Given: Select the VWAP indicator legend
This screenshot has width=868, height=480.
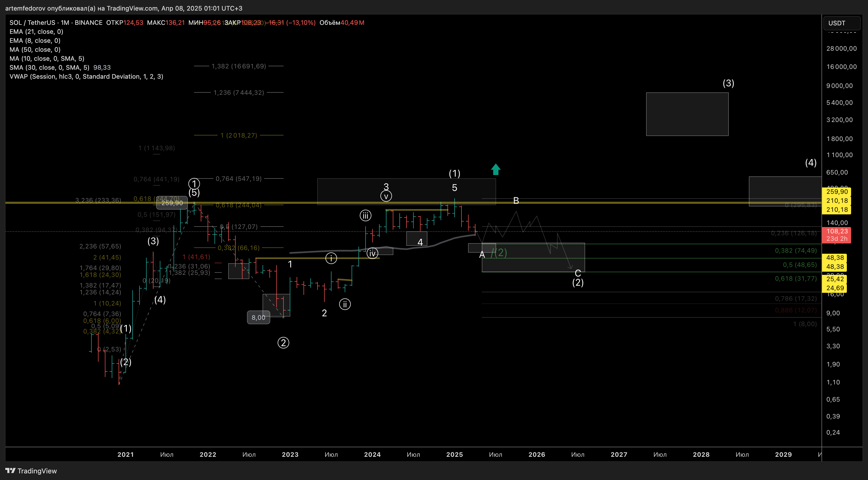Looking at the screenshot, I should (86, 77).
